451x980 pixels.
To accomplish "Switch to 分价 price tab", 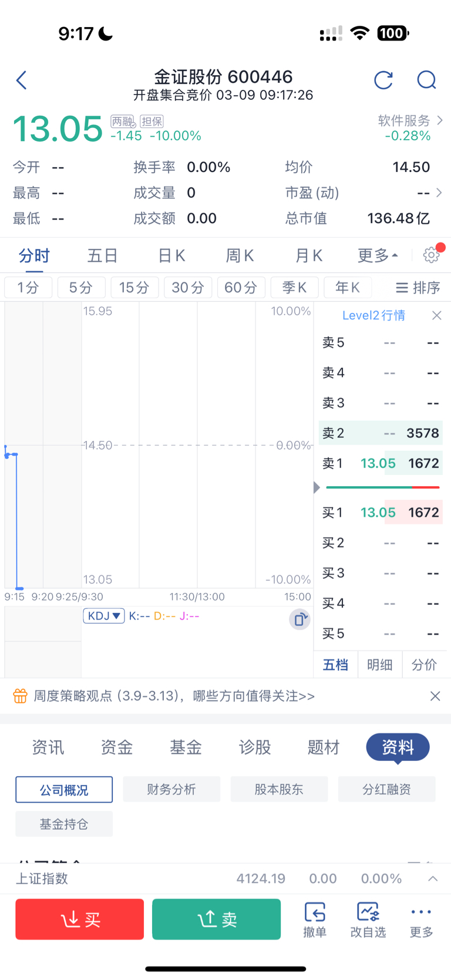I will (x=424, y=664).
